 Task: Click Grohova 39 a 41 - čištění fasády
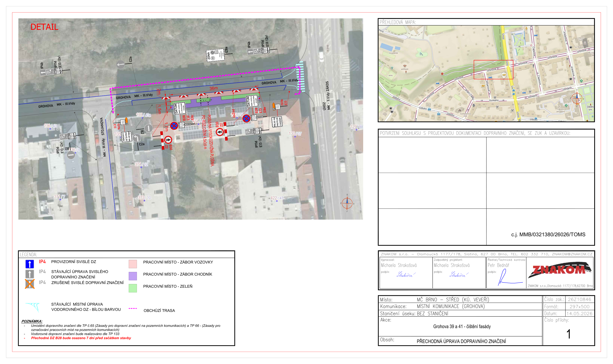[x=462, y=326]
